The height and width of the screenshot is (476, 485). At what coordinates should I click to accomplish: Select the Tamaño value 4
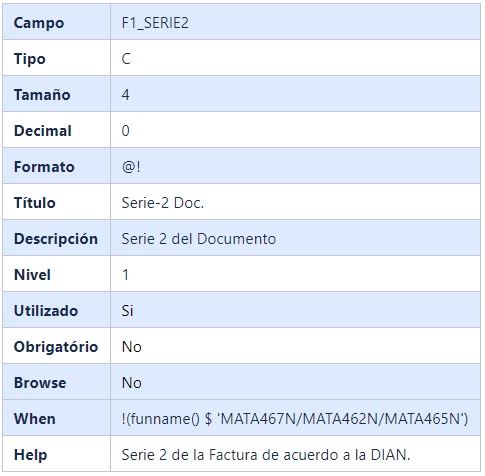(125, 95)
